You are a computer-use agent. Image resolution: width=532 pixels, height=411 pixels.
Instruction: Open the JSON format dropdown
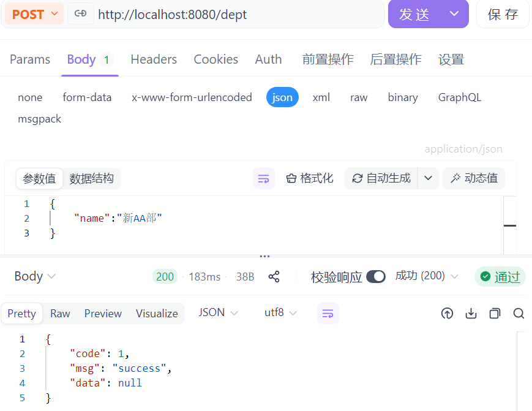[x=218, y=312]
